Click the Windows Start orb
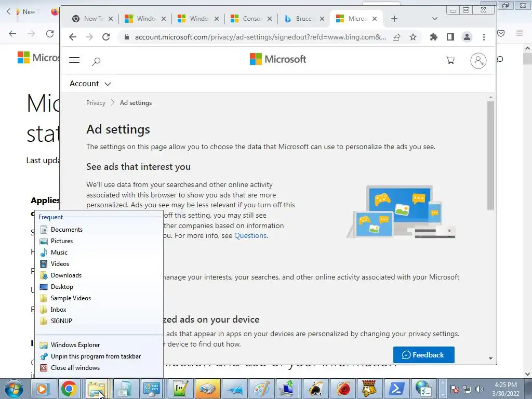Viewport: 532px width, 399px height. coord(14,389)
